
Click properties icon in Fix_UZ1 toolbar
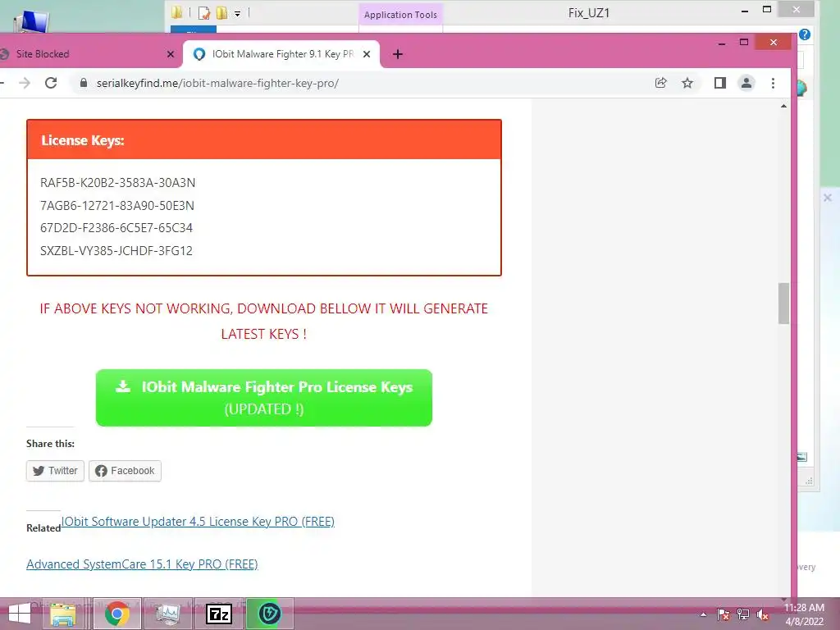click(204, 13)
